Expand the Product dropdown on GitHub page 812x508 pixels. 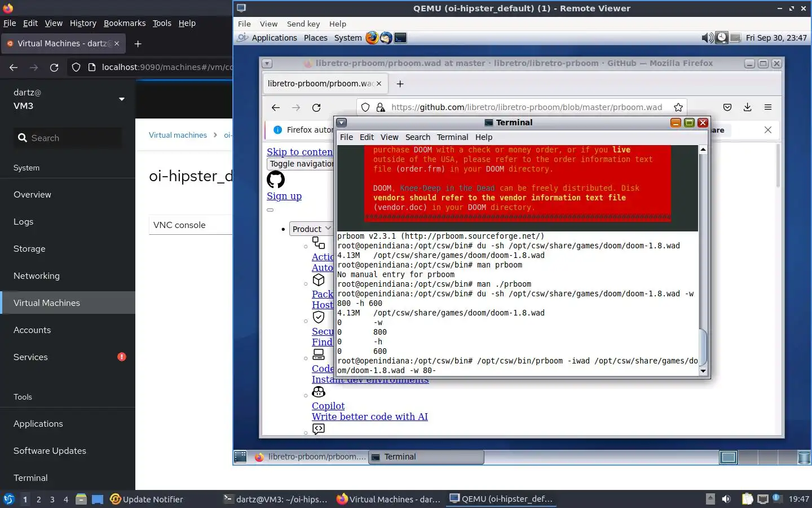pos(311,229)
